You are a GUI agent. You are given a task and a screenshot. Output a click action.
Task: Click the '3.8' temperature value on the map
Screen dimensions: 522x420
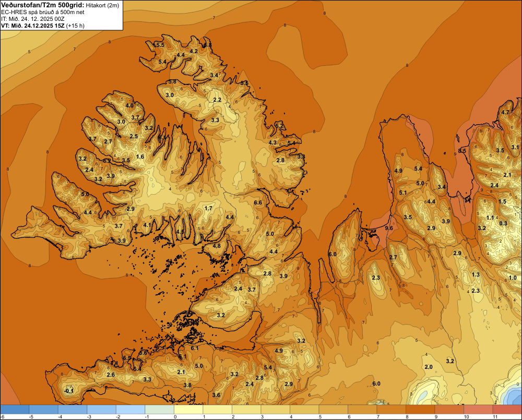tap(187, 385)
